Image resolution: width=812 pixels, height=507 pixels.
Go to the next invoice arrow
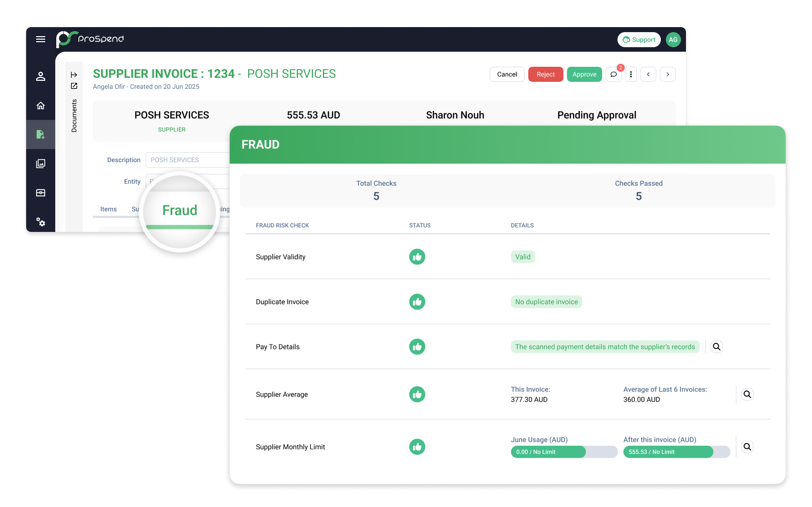coord(667,74)
